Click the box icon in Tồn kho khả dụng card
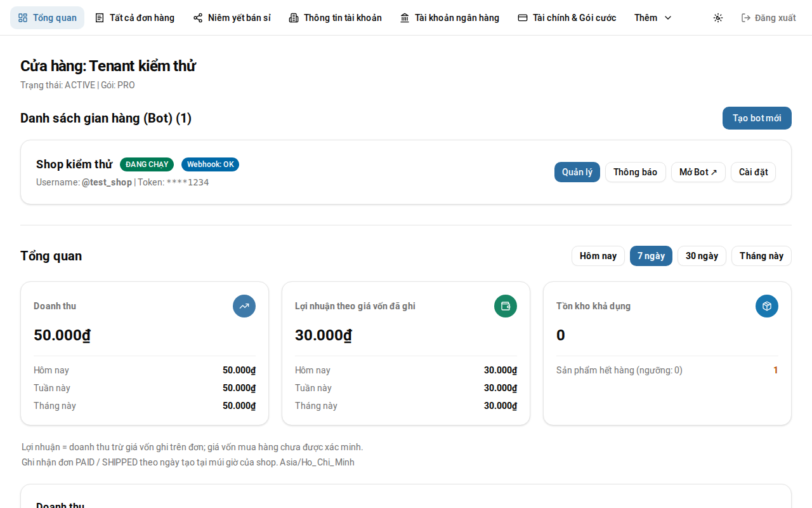Screen dimensions: 812x508 767,306
